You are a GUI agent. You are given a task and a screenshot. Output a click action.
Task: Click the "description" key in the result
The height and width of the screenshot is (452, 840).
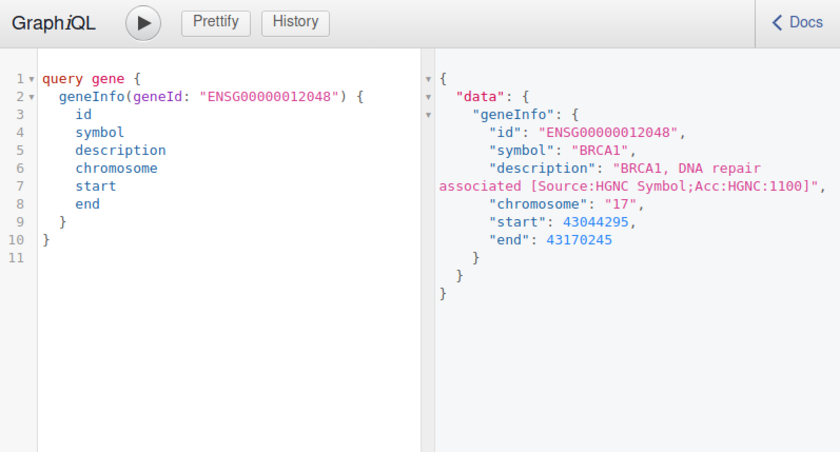(542, 168)
